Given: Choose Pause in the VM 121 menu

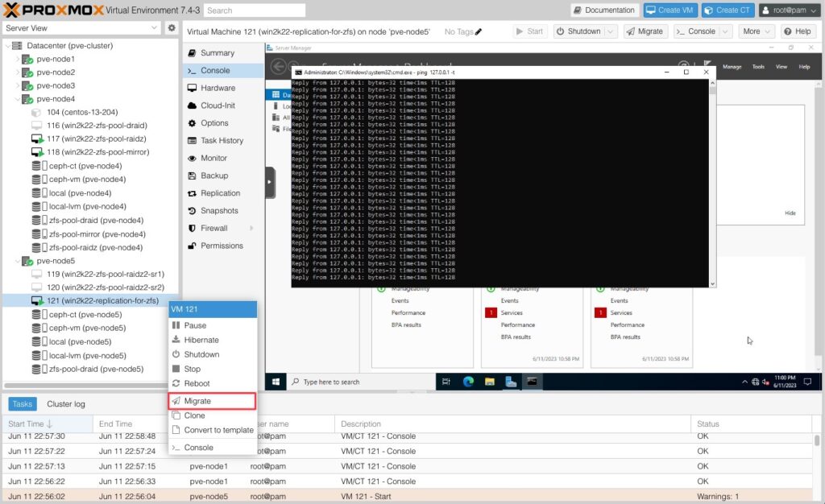Looking at the screenshot, I should tap(213, 325).
